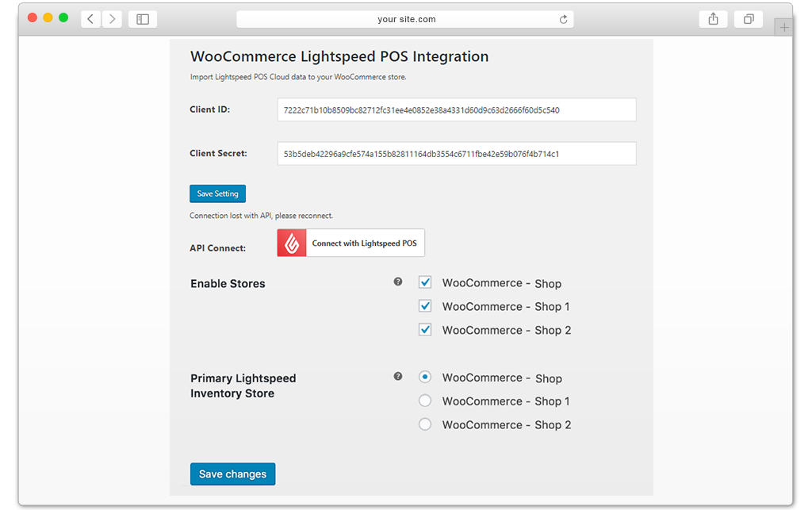This screenshot has height=510, width=812.
Task: Click the 'Client ID:' label
Action: 209,109
